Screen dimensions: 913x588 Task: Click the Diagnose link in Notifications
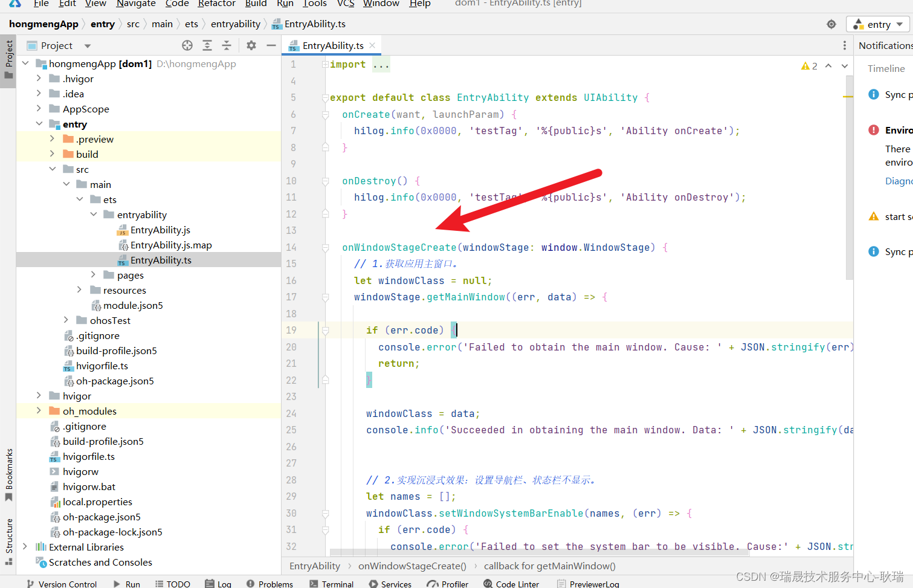tap(898, 181)
